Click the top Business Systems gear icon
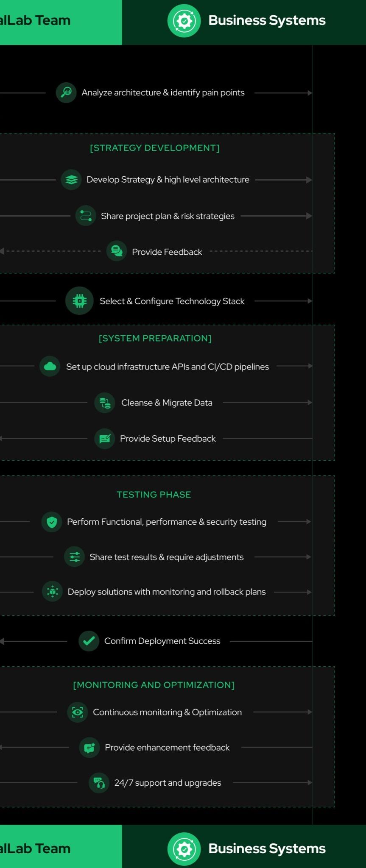The image size is (366, 868). [184, 21]
